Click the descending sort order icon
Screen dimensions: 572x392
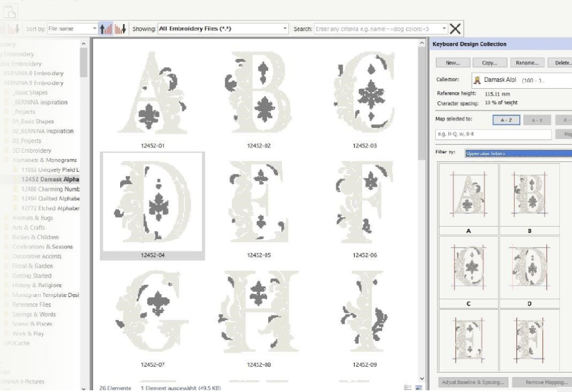pyautogui.click(x=120, y=29)
